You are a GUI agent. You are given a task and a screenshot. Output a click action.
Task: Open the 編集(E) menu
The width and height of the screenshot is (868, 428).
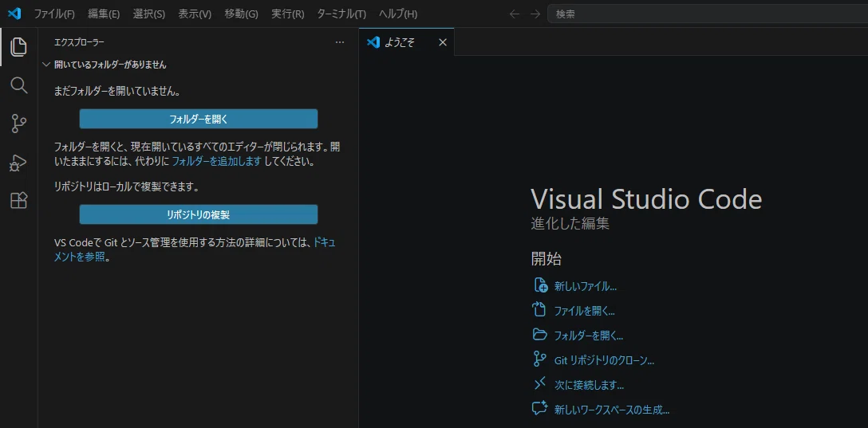104,14
